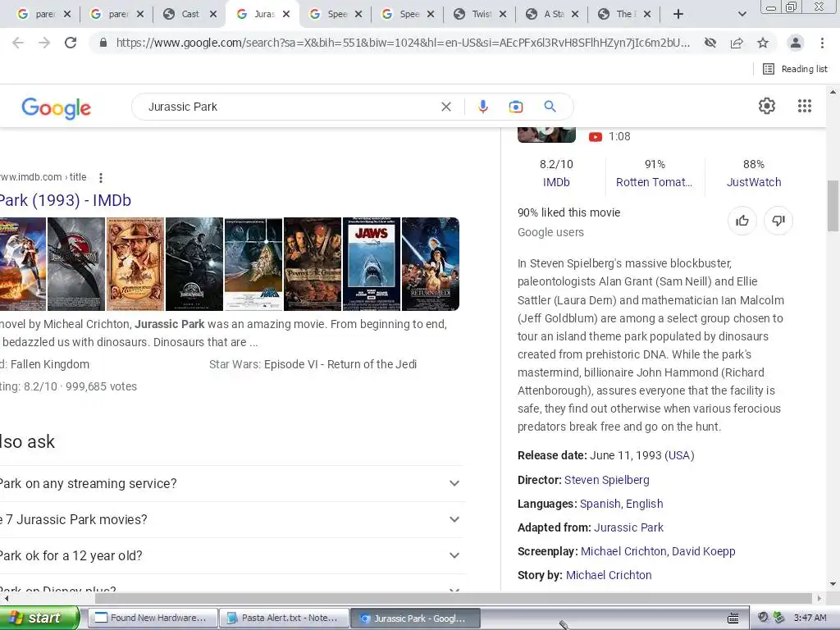Image resolution: width=840 pixels, height=630 pixels.
Task: Play the YouTube trailer thumbnail
Action: 546,135
